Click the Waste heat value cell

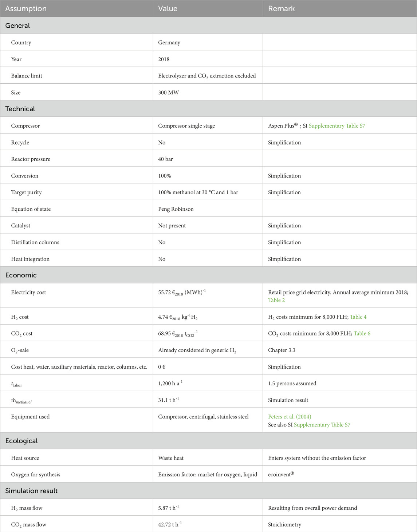[x=171, y=458]
